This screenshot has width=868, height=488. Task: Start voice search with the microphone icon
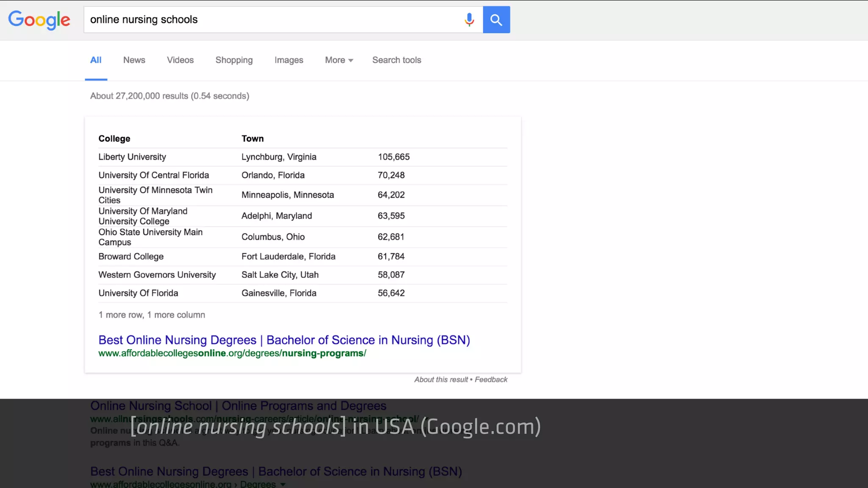pos(469,19)
